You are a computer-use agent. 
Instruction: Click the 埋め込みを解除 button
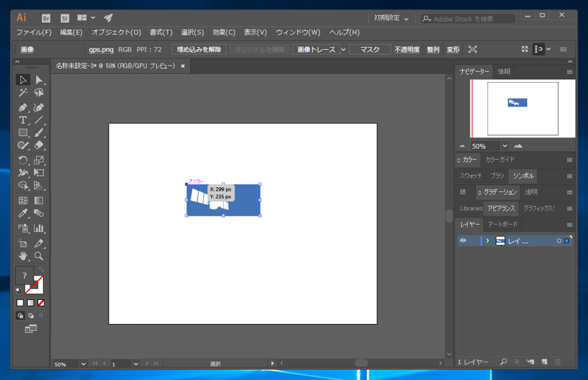(199, 49)
